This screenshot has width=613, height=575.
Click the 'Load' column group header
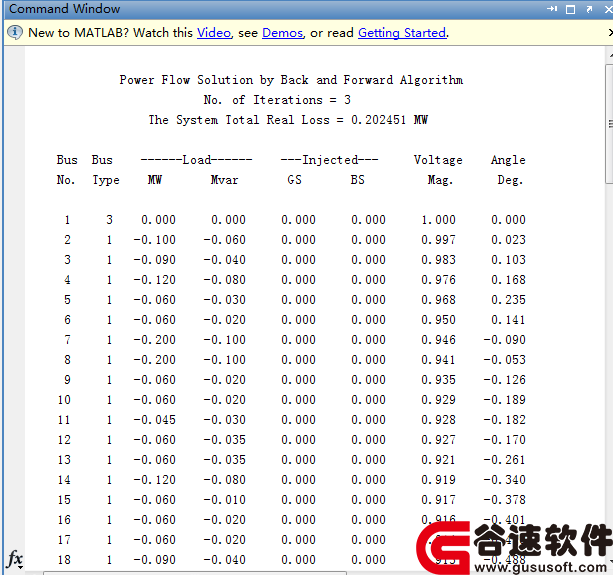[x=196, y=160]
